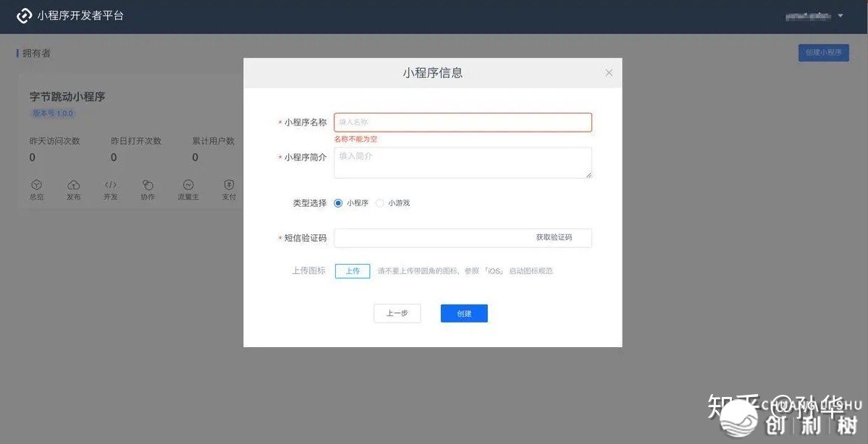This screenshot has width=868, height=444.
Task: Click 获取验证码 to request SMS code
Action: coord(554,238)
